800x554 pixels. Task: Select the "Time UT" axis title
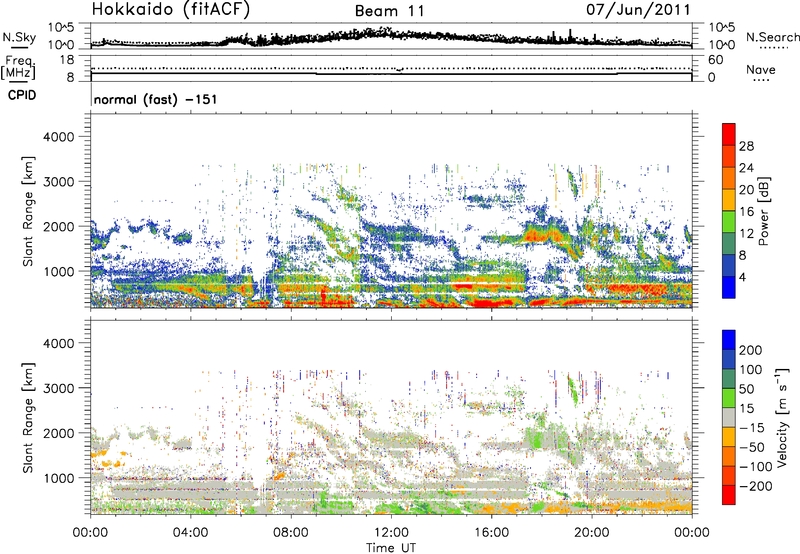[391, 547]
